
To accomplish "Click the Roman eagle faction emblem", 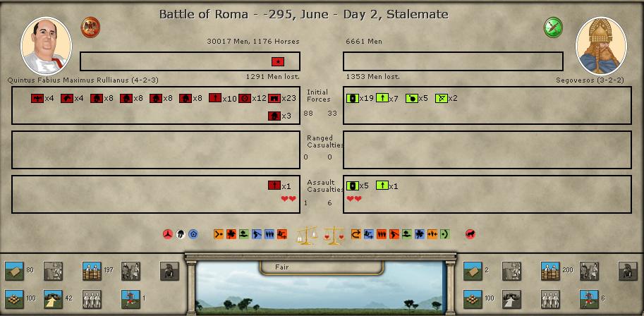I will (x=90, y=28).
